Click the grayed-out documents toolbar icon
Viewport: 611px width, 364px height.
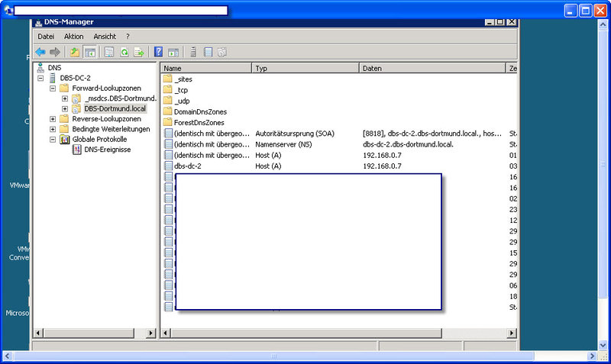pyautogui.click(x=222, y=52)
